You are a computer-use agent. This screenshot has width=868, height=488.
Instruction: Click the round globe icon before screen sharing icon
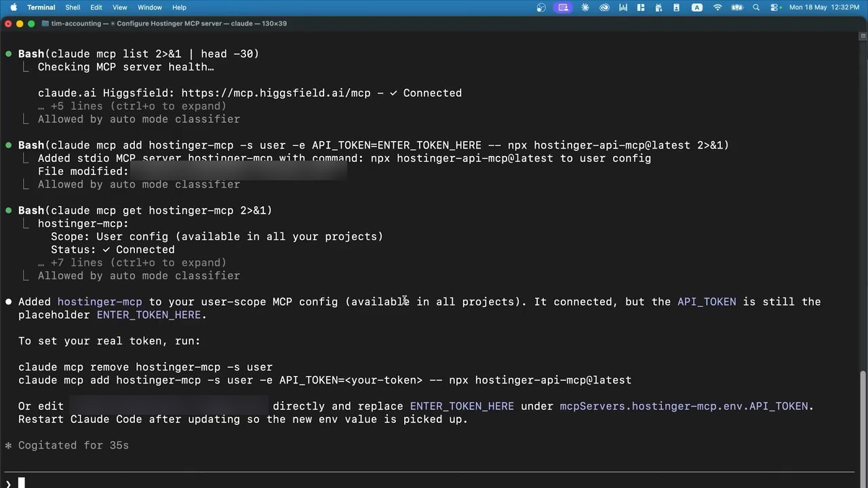(541, 7)
